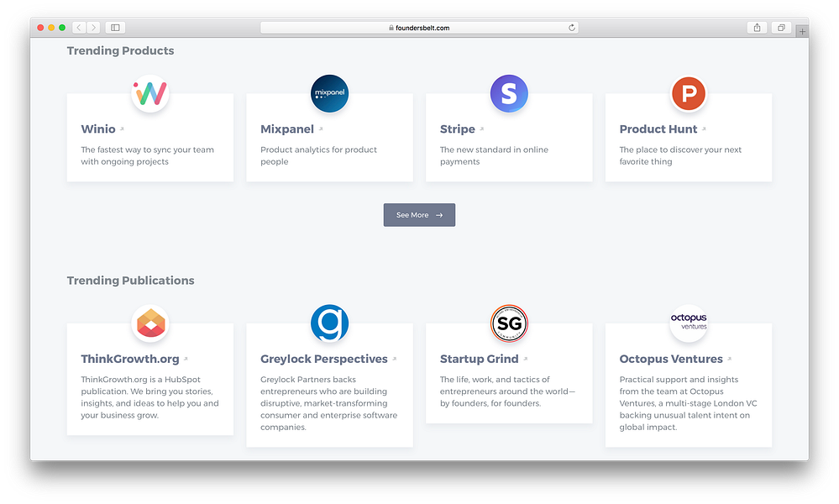839x504 pixels.
Task: Click the ThinkGrowth.org logo icon
Action: point(150,323)
